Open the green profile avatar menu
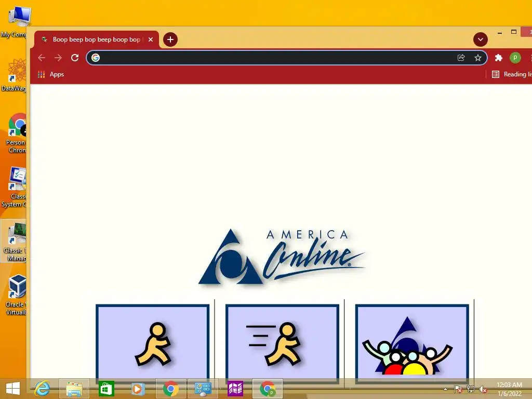532x399 pixels. (515, 58)
